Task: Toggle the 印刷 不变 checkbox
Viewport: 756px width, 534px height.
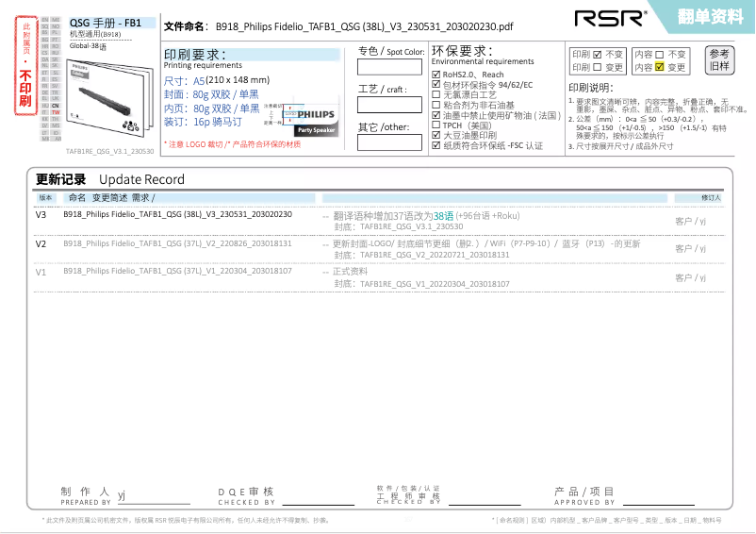Action: [x=598, y=55]
